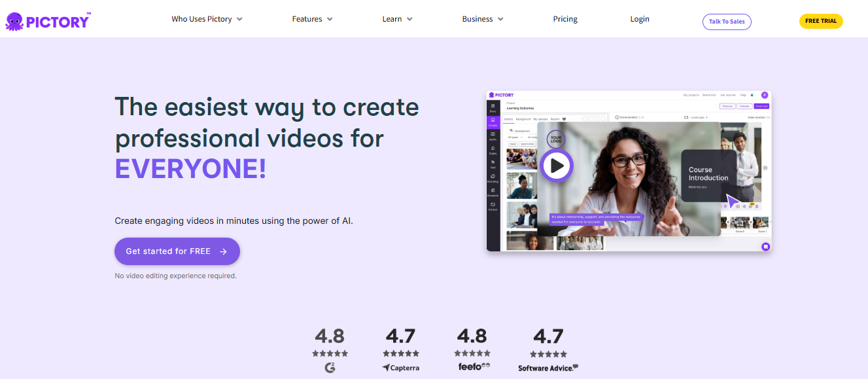Click the Talk To Sales button
Viewport: 868px width, 379px height.
click(x=727, y=22)
